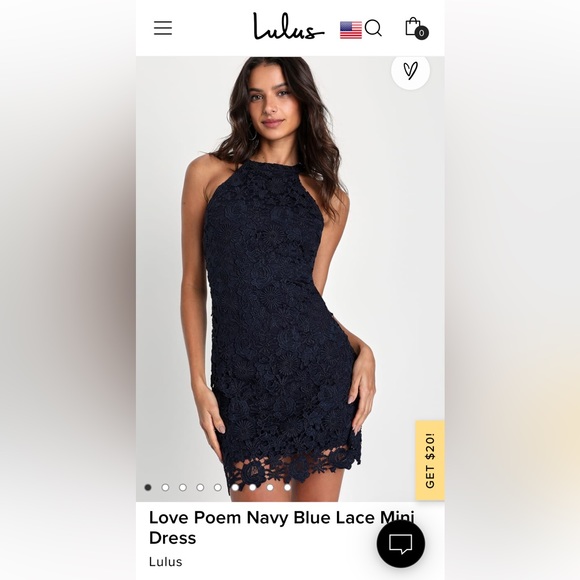The width and height of the screenshot is (580, 580).
Task: Select the third carousel dot
Action: click(183, 488)
